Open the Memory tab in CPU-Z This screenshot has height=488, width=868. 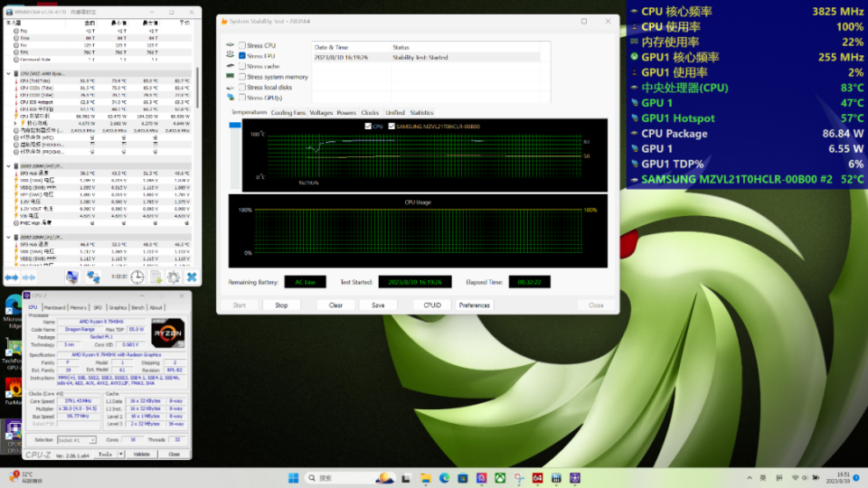[x=79, y=307]
